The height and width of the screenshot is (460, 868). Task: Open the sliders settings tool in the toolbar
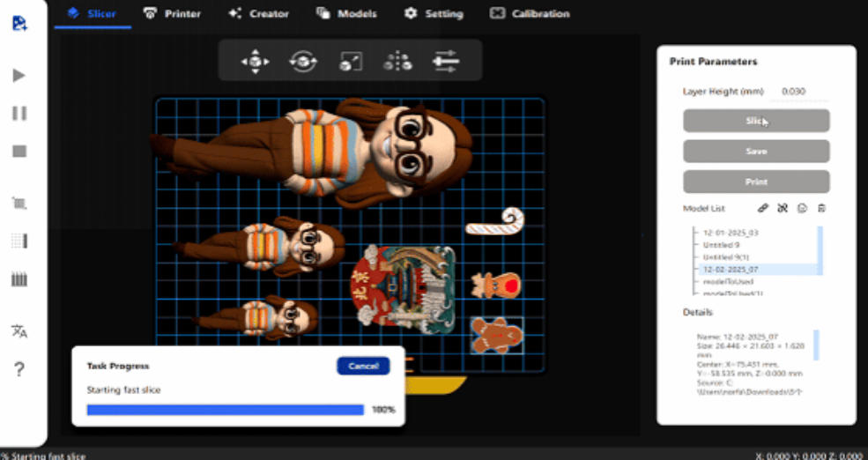pos(446,61)
